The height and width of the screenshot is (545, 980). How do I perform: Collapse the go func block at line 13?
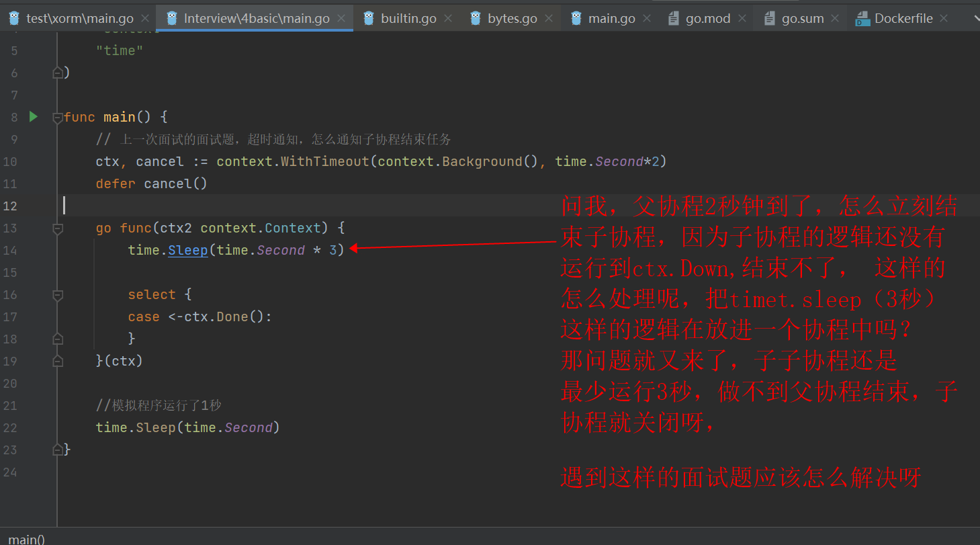(58, 228)
